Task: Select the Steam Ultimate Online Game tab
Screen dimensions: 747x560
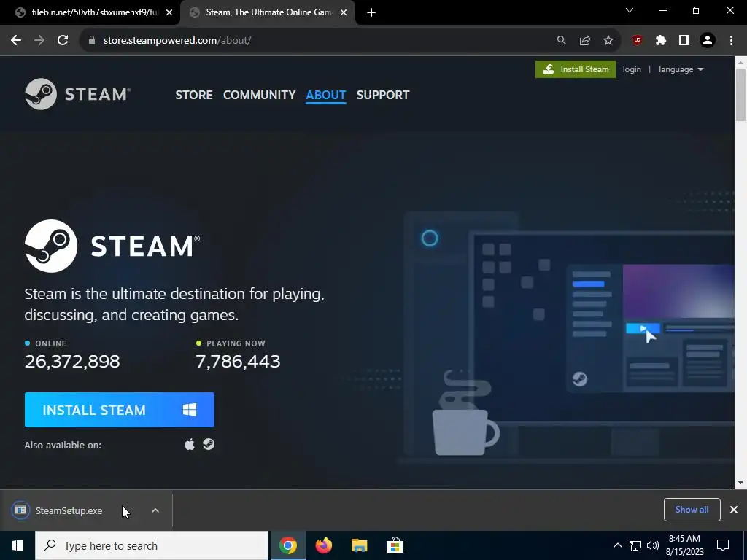Action: [268, 12]
